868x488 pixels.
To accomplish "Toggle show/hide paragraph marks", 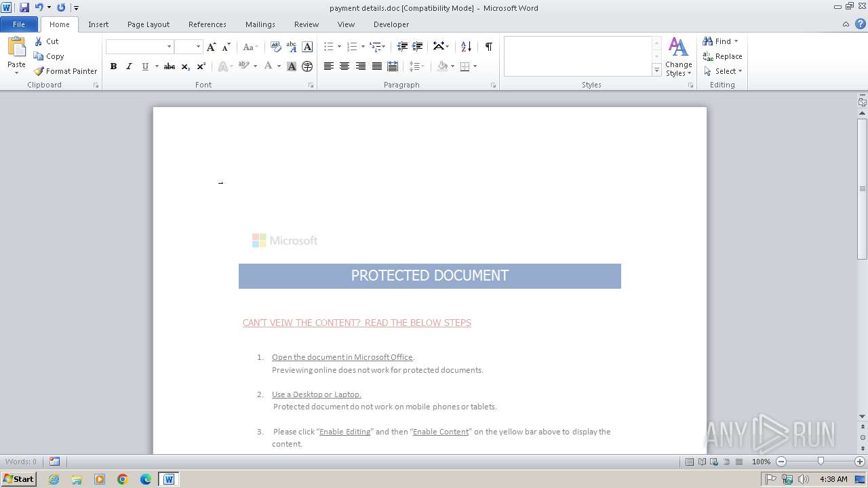I will (488, 47).
